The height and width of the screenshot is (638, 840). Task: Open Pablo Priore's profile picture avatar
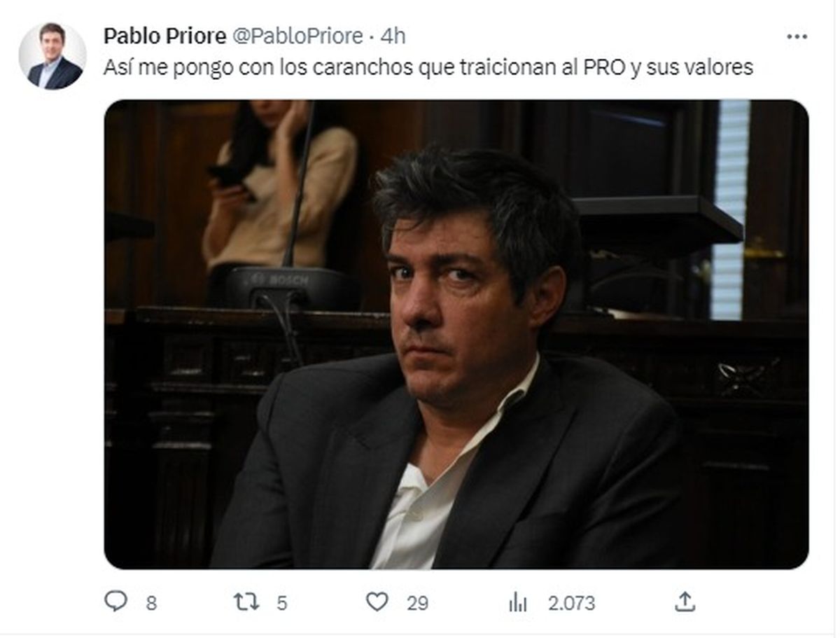tap(52, 56)
